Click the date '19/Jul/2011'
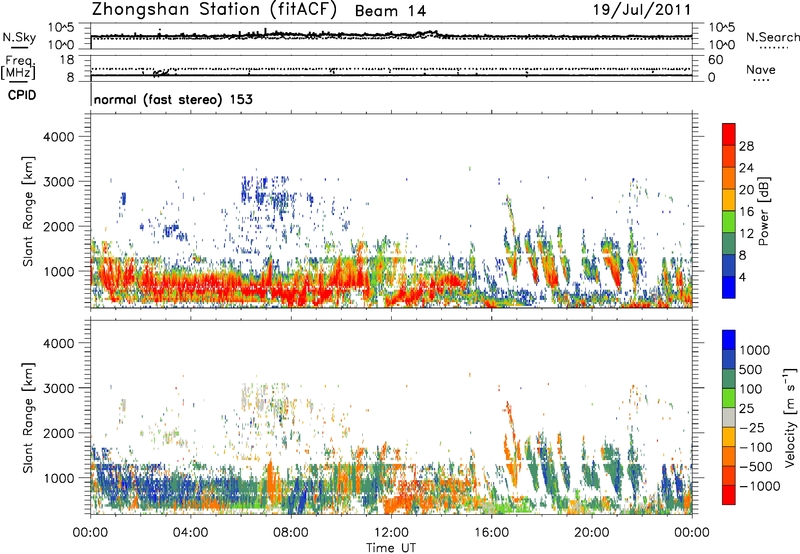Image resolution: width=800 pixels, height=554 pixels. pyautogui.click(x=642, y=10)
